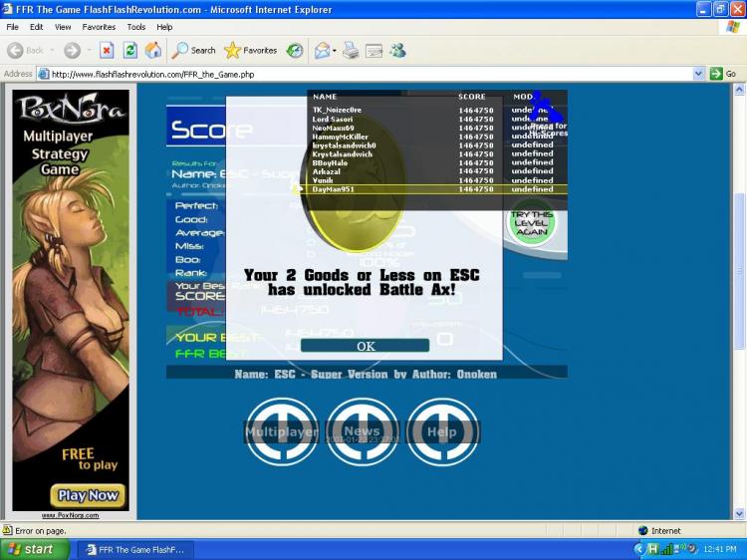This screenshot has height=560, width=747.
Task: Open the game Help circle button
Action: [442, 431]
